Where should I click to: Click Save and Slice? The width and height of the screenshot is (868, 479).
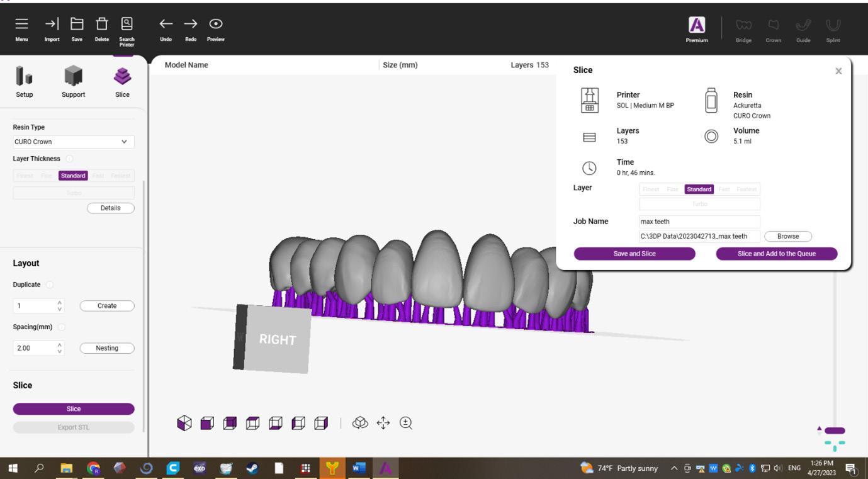coord(634,254)
